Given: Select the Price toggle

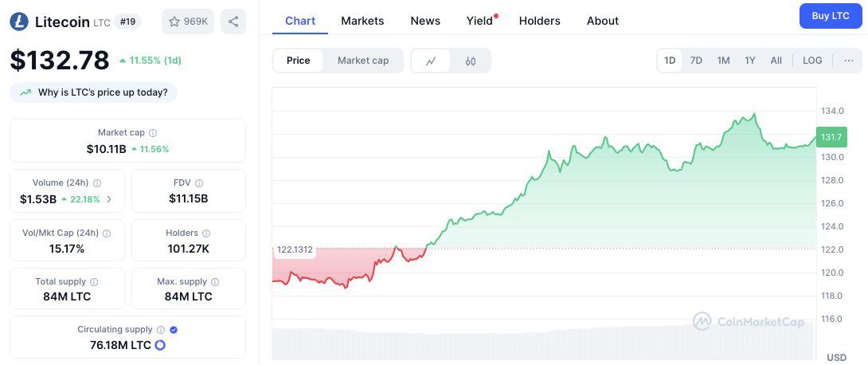Looking at the screenshot, I should click(299, 61).
